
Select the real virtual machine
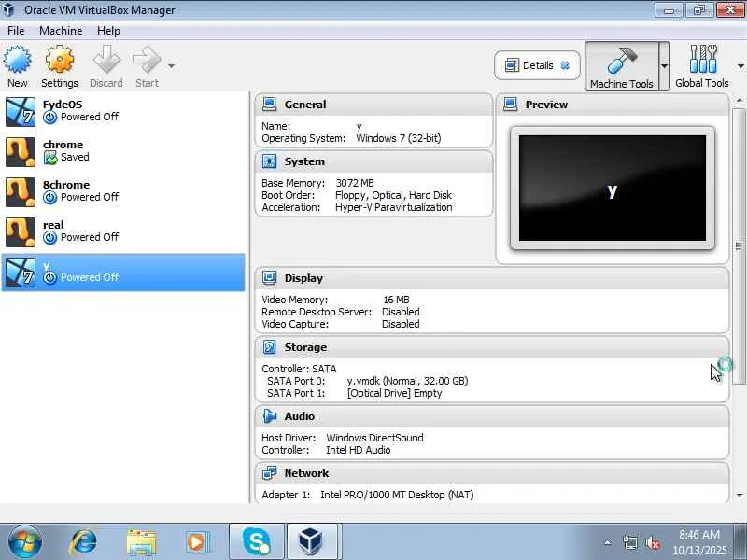coord(123,231)
